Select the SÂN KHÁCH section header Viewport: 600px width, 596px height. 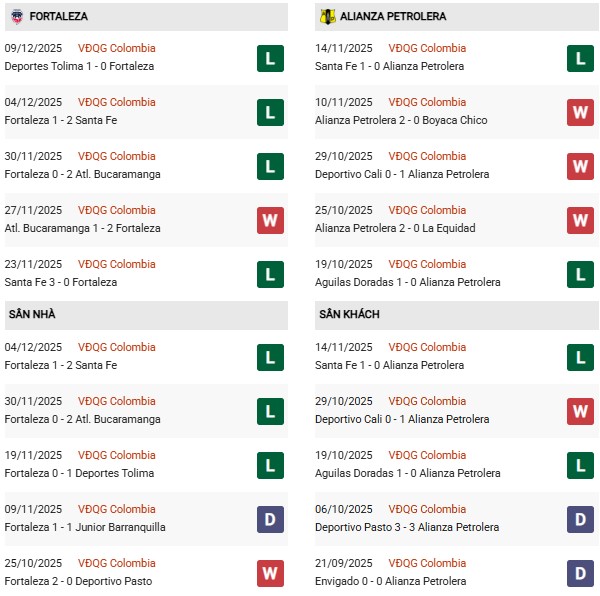(349, 314)
